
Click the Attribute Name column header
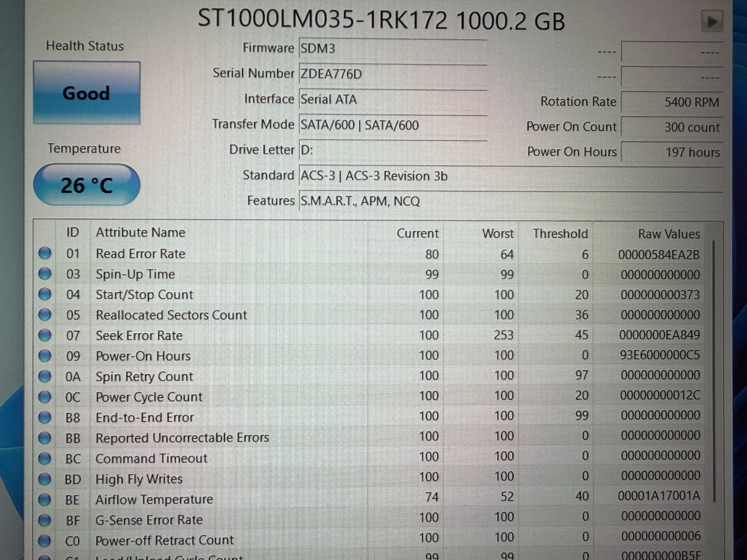point(141,232)
